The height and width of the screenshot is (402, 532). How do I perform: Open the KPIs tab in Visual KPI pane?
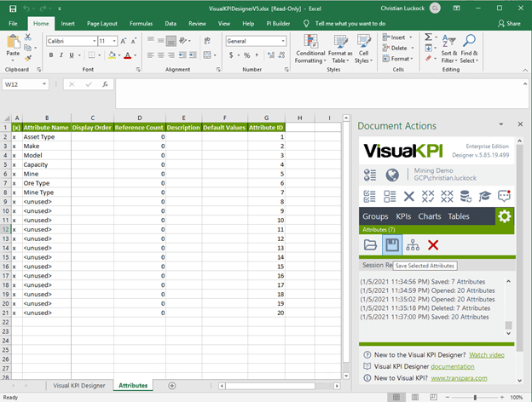[x=403, y=216]
